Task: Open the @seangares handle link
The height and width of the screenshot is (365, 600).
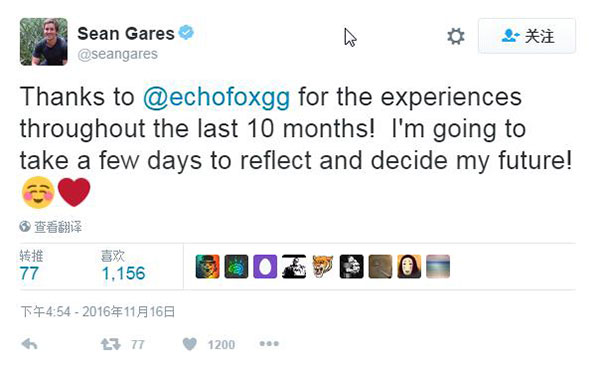Action: click(117, 54)
